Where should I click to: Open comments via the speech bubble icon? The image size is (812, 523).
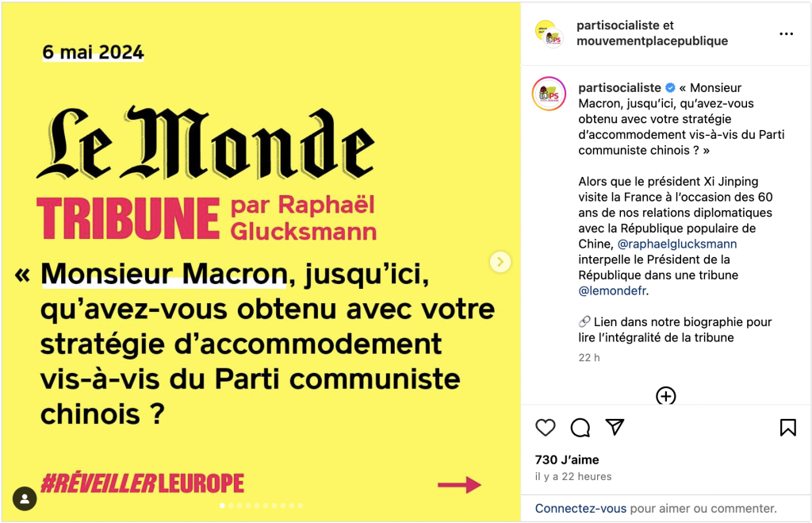click(x=580, y=428)
